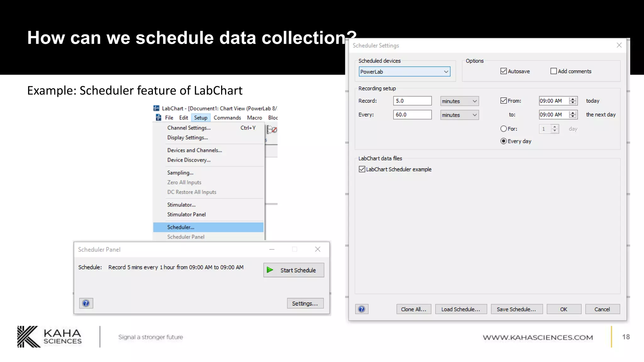644x362 pixels.
Task: Close the Scheduler Settings dialog
Action: tap(619, 45)
